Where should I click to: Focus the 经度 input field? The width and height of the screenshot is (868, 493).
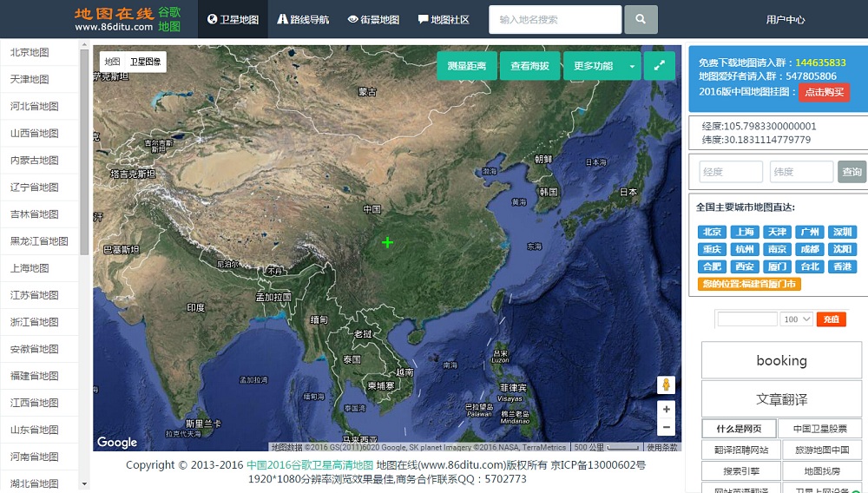click(731, 172)
